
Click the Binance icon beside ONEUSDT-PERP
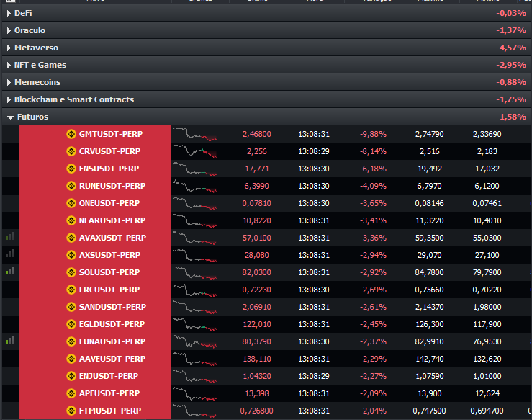pos(71,203)
